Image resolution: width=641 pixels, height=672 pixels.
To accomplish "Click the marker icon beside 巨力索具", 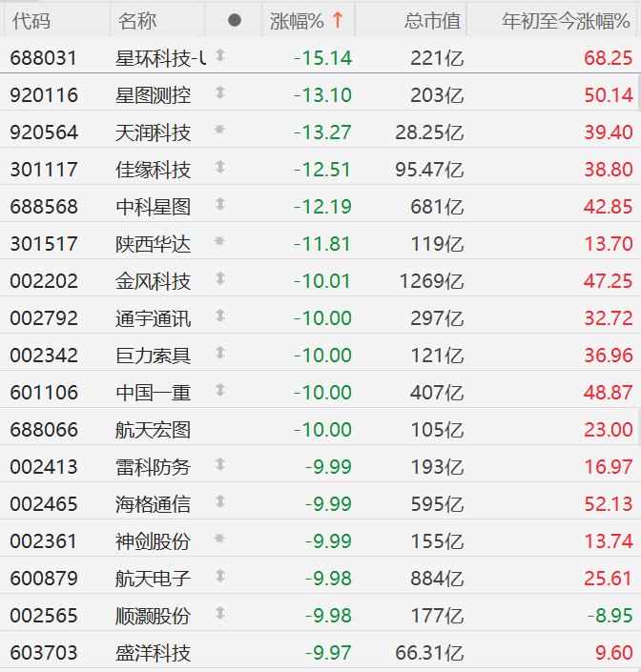I will pos(220,353).
